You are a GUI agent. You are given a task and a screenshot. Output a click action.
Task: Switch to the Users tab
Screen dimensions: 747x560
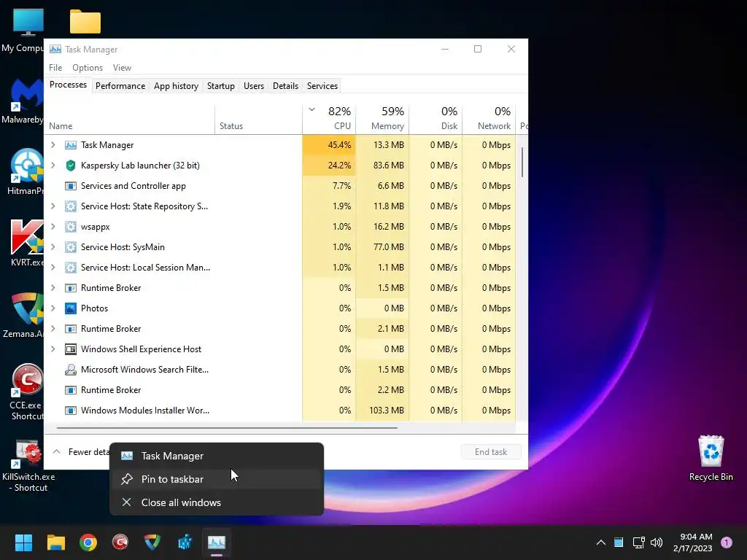tap(253, 86)
